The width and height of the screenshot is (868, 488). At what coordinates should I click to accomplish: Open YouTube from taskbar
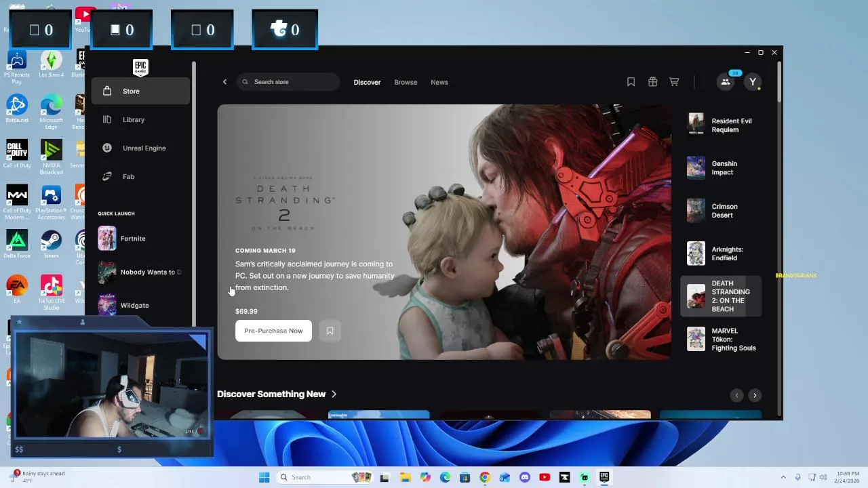tap(545, 477)
